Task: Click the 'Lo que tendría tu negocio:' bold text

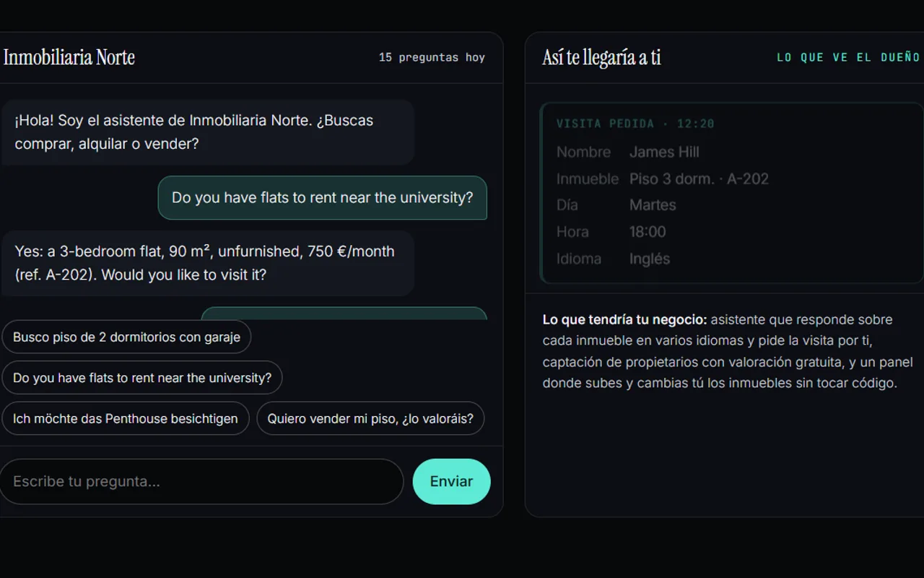Action: pyautogui.click(x=625, y=319)
